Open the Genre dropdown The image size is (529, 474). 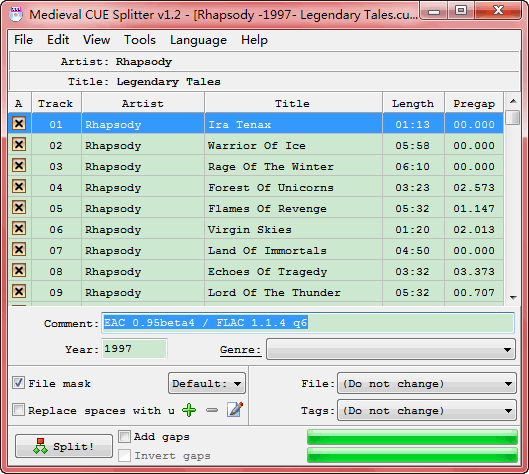[x=391, y=350]
